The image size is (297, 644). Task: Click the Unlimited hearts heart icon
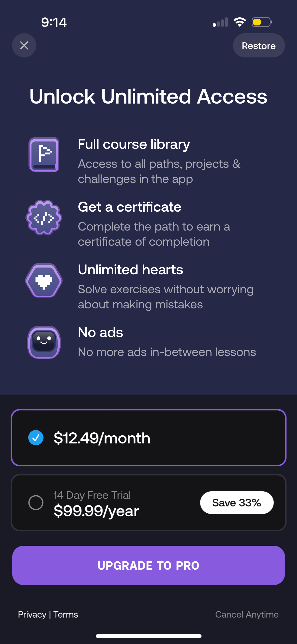coord(43,280)
